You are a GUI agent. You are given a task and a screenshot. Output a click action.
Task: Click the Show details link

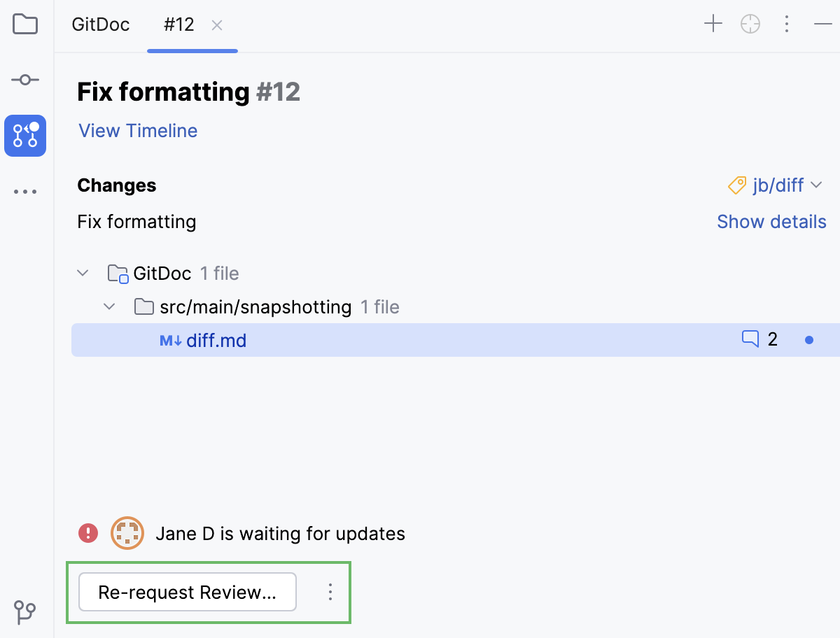click(x=771, y=222)
